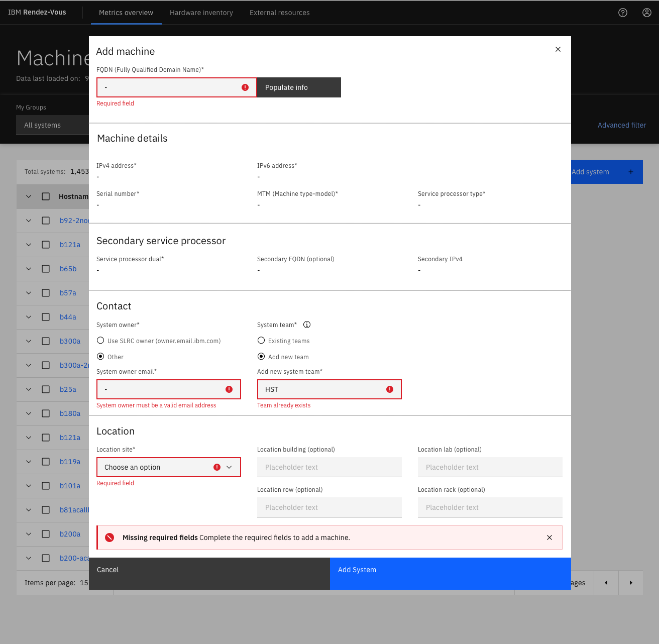Viewport: 659px width, 644px height.
Task: Select Use SLRC owner radio button
Action: (x=100, y=341)
